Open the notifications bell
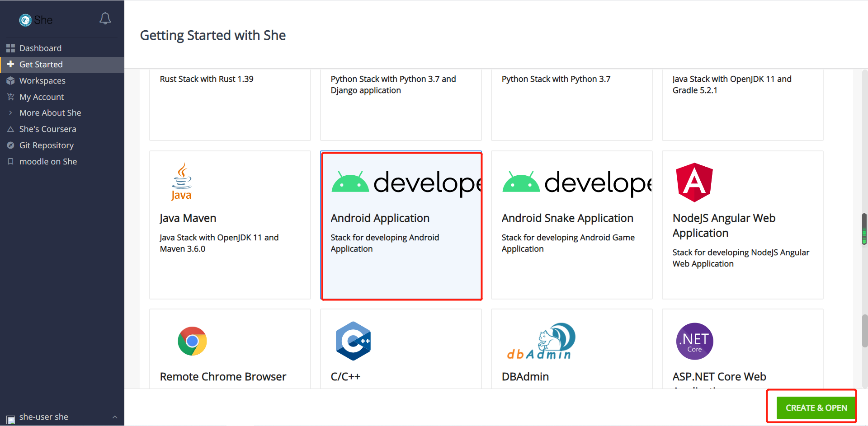Image resolution: width=868 pixels, height=426 pixels. [105, 19]
